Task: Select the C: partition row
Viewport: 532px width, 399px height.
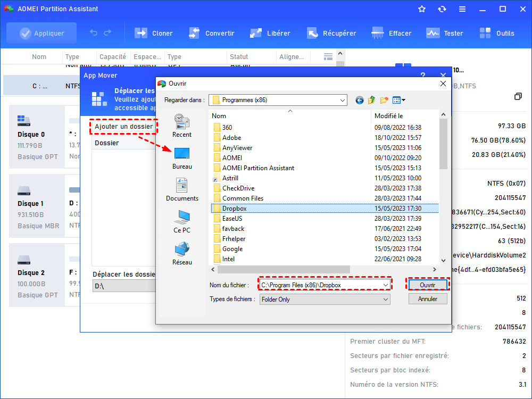Action: click(x=41, y=86)
